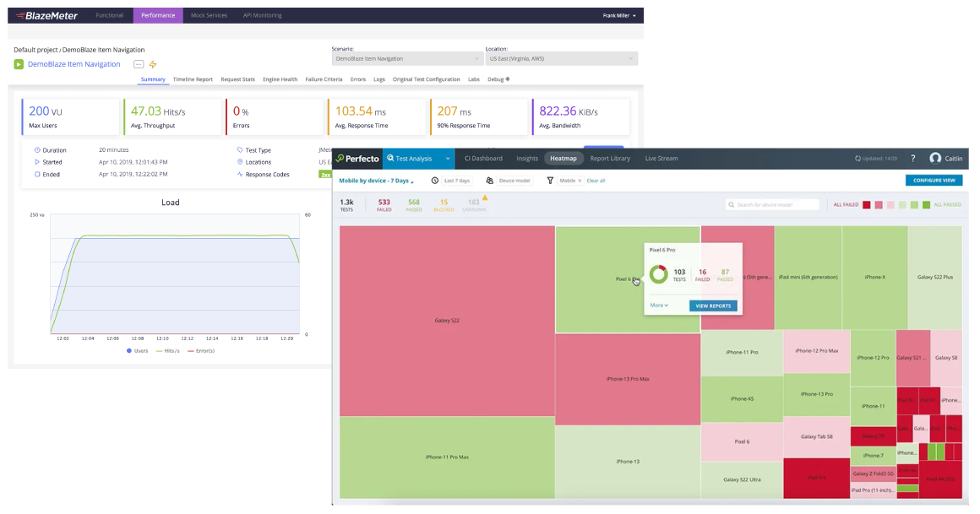Filter by 568 Passed tests
The width and height of the screenshot is (980, 514).
(x=414, y=205)
